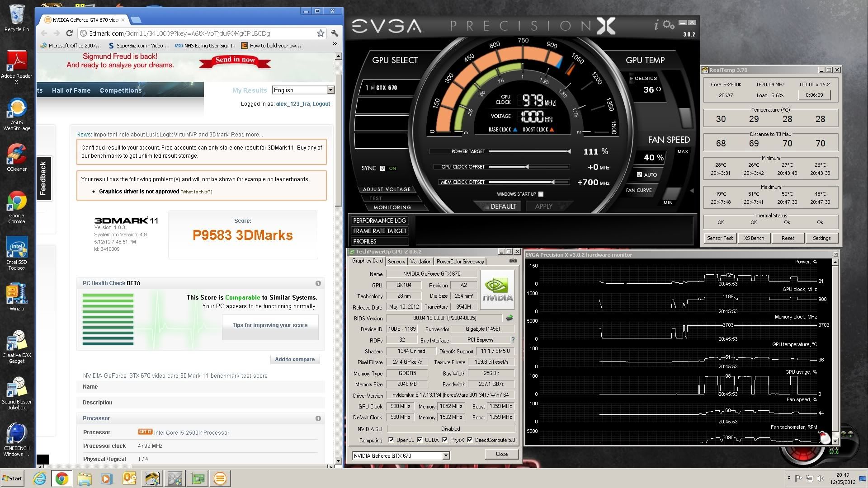
Task: Click DEFAULT button in Precision X
Action: (503, 206)
